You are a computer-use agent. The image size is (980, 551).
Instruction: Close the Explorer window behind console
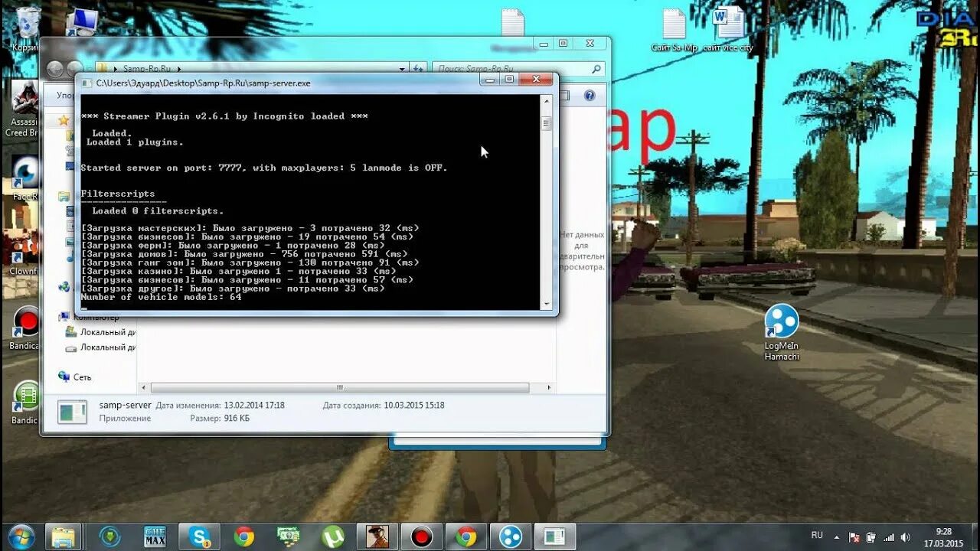[x=590, y=44]
